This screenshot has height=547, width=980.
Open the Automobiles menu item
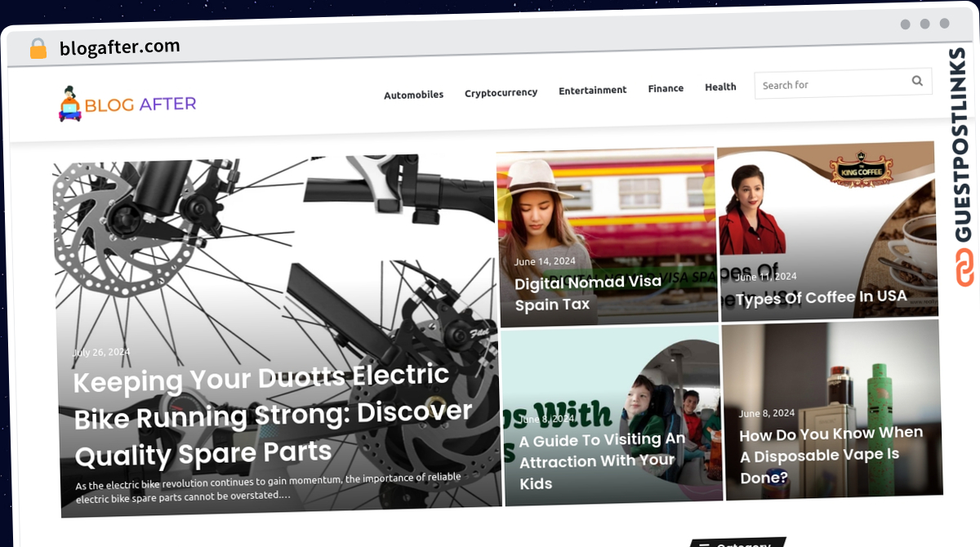coord(414,95)
